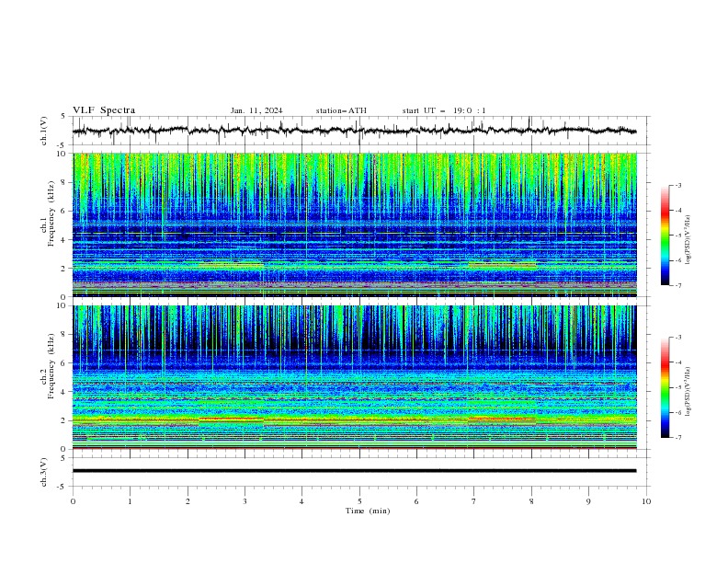Click the ch.2 spectrogram colorbar
This screenshot has width=728, height=563.
665,387
